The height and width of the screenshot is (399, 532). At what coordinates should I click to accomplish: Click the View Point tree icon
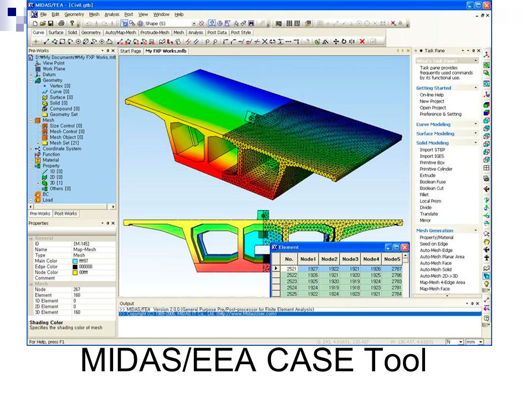click(x=38, y=63)
